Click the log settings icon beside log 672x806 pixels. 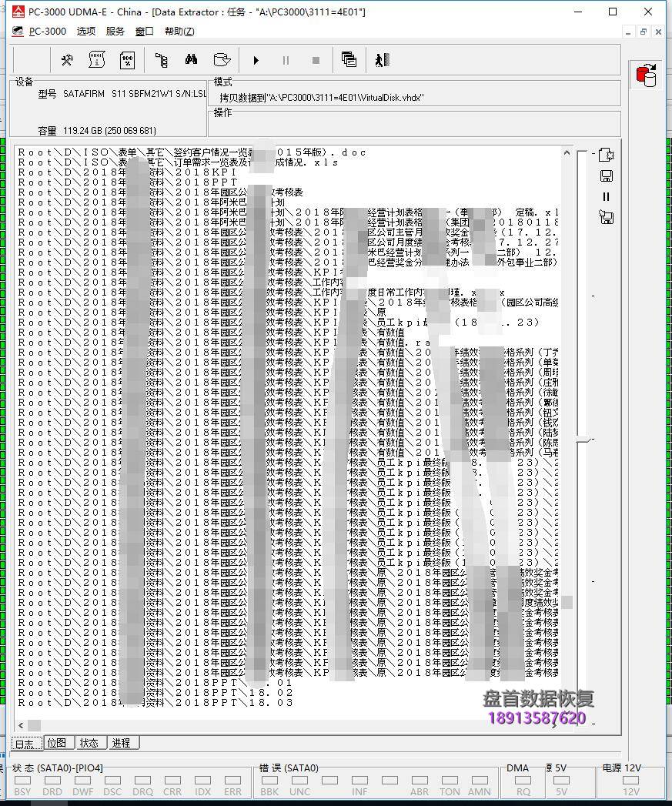[607, 155]
